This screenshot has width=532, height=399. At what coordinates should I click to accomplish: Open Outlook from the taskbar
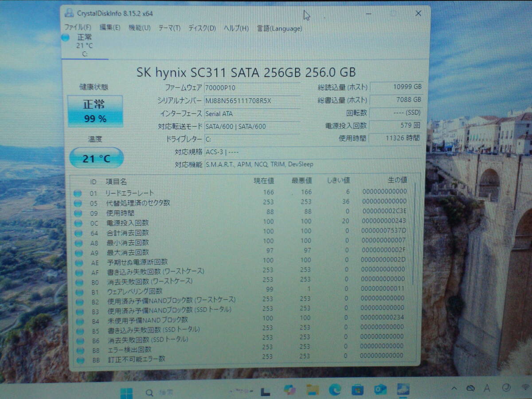pyautogui.click(x=380, y=390)
